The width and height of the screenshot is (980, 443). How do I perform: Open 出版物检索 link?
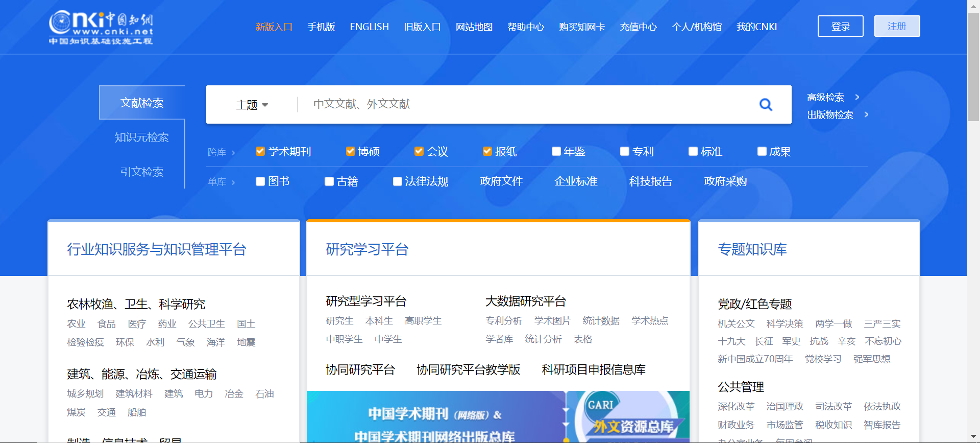pos(830,114)
